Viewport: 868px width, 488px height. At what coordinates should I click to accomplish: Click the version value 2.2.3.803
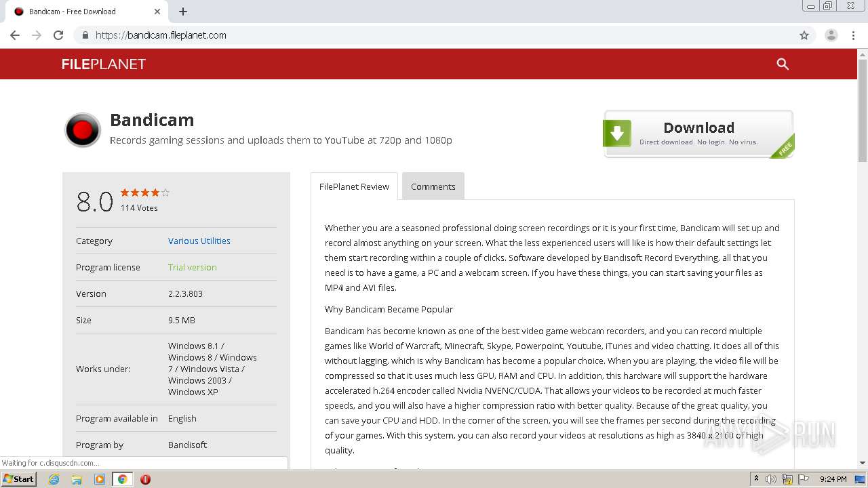tap(185, 293)
